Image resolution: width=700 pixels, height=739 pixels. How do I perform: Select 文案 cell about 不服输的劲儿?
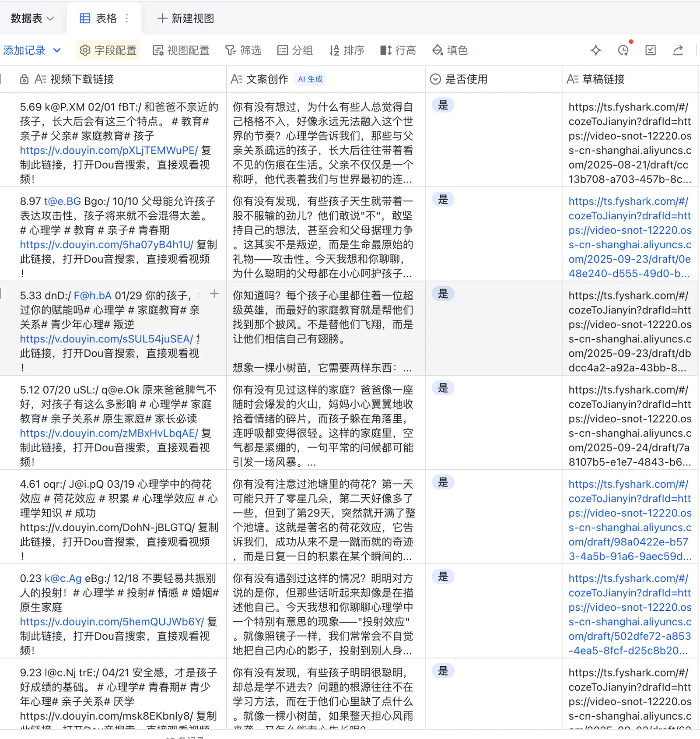click(x=325, y=234)
